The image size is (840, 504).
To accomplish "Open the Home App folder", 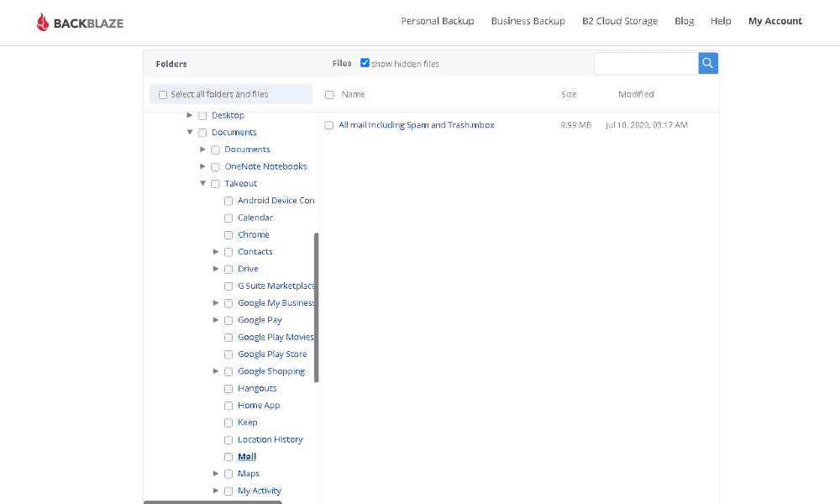I will (259, 406).
